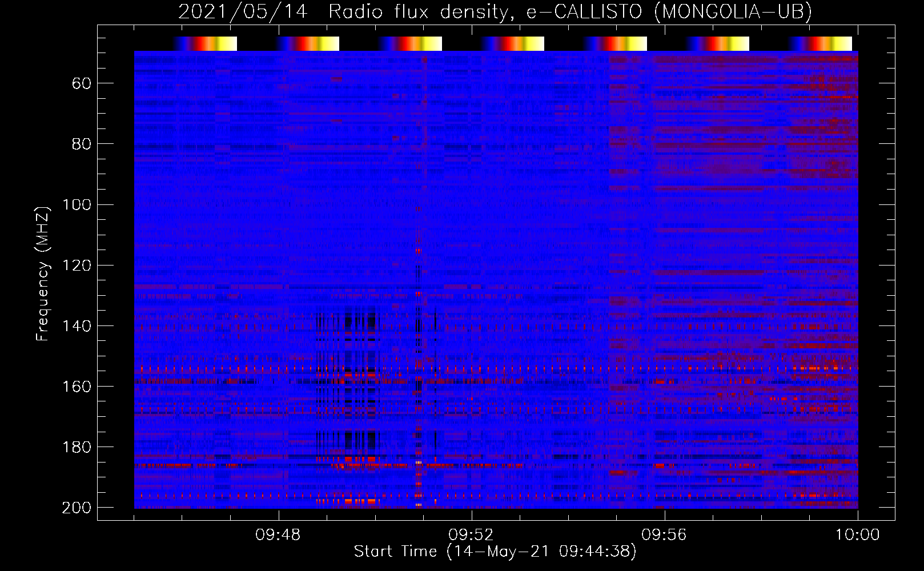Click the 120 frequency tick label
Screen dimensions: 924x571
point(77,265)
